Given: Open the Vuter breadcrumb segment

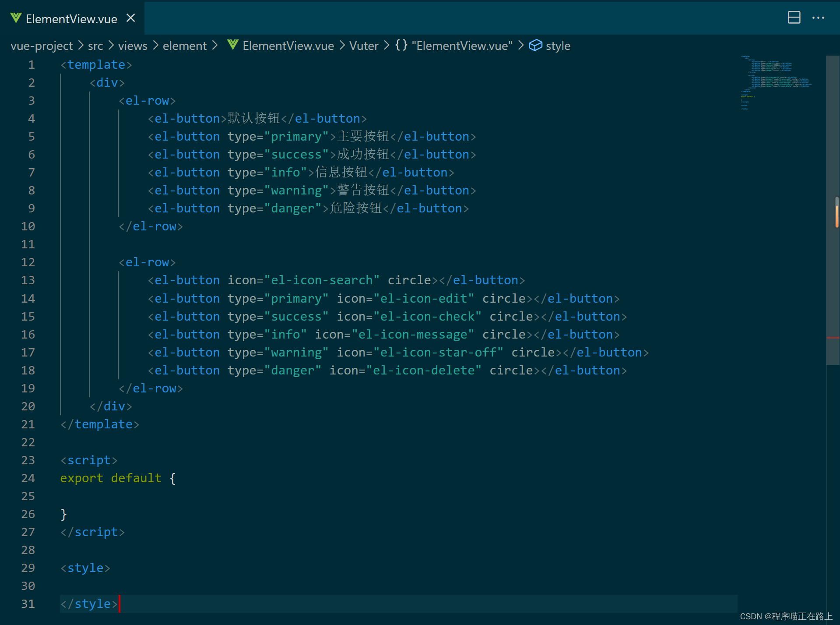Looking at the screenshot, I should [x=364, y=46].
